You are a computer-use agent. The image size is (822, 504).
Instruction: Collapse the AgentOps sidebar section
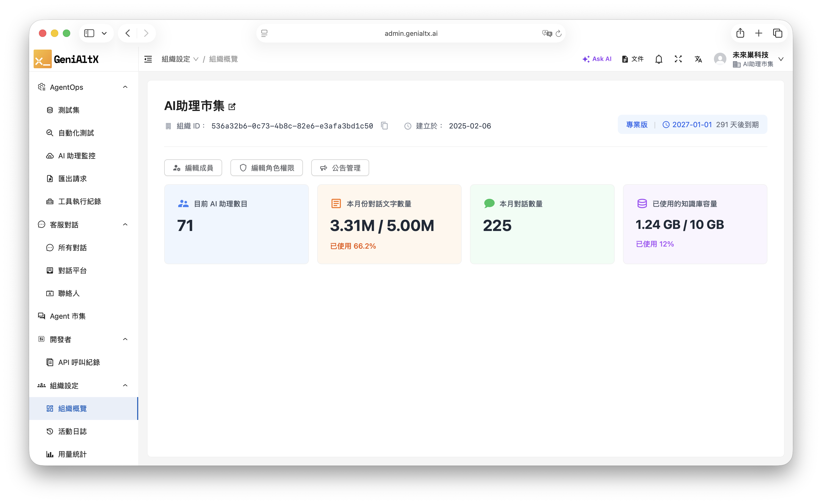[x=125, y=87]
